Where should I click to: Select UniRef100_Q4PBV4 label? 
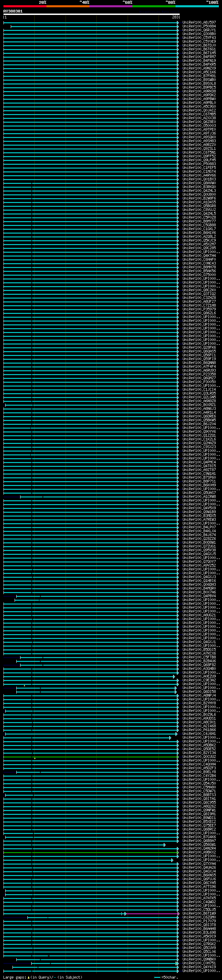tap(199, 596)
